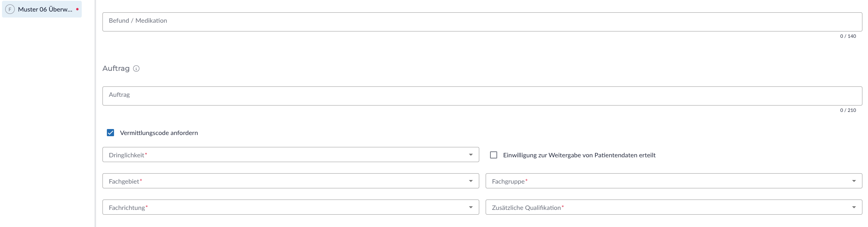
Task: Click into the Befund / Medikation field
Action: coord(482,22)
